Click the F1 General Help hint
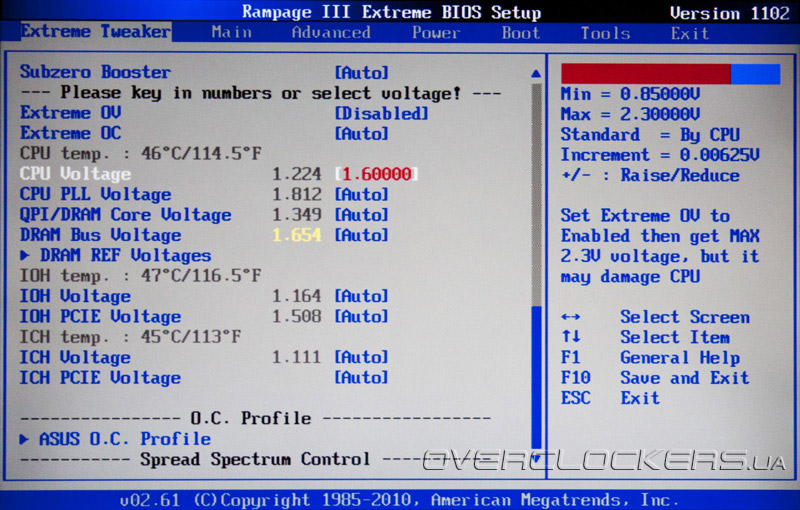The height and width of the screenshot is (510, 800). (x=651, y=358)
